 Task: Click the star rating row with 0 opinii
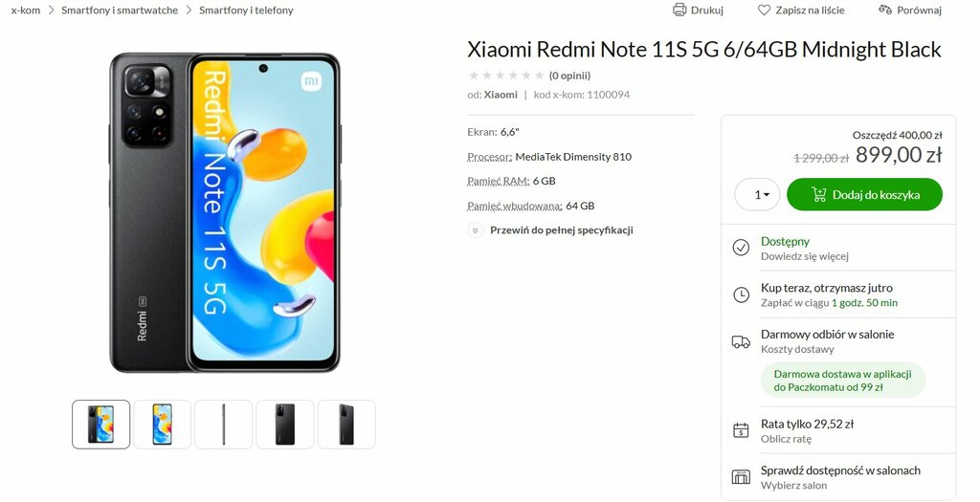pyautogui.click(x=528, y=76)
